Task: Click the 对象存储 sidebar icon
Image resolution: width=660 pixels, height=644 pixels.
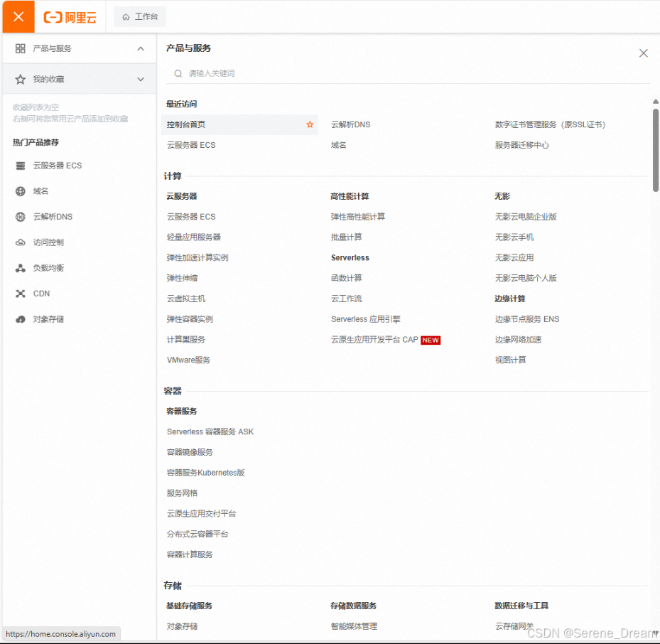Action: click(20, 319)
